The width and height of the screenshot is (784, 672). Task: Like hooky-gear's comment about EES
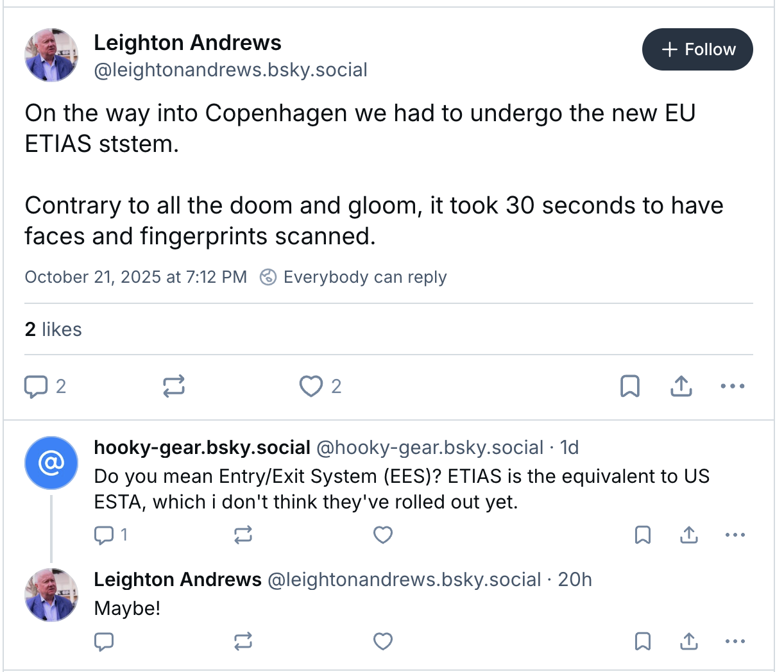383,535
